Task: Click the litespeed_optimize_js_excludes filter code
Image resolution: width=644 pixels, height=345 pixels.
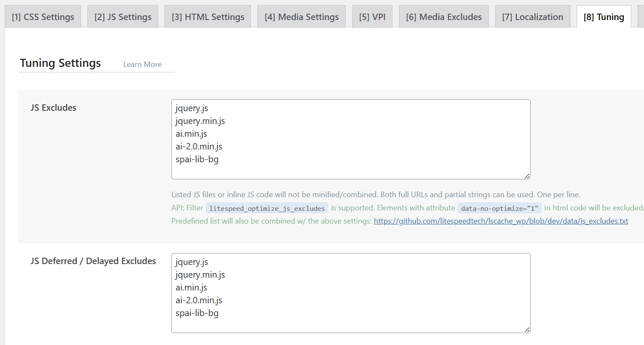Action: pos(267,208)
